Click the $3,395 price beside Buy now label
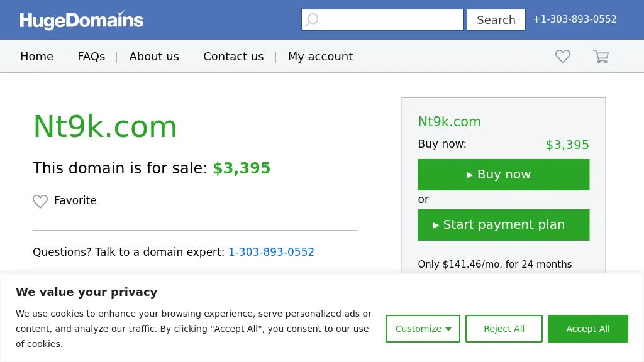This screenshot has height=362, width=644. click(567, 145)
